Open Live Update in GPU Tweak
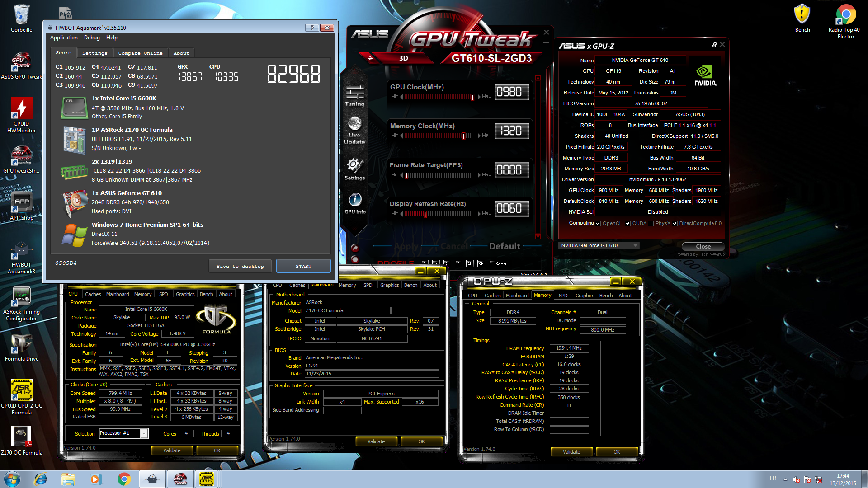 coord(354,131)
